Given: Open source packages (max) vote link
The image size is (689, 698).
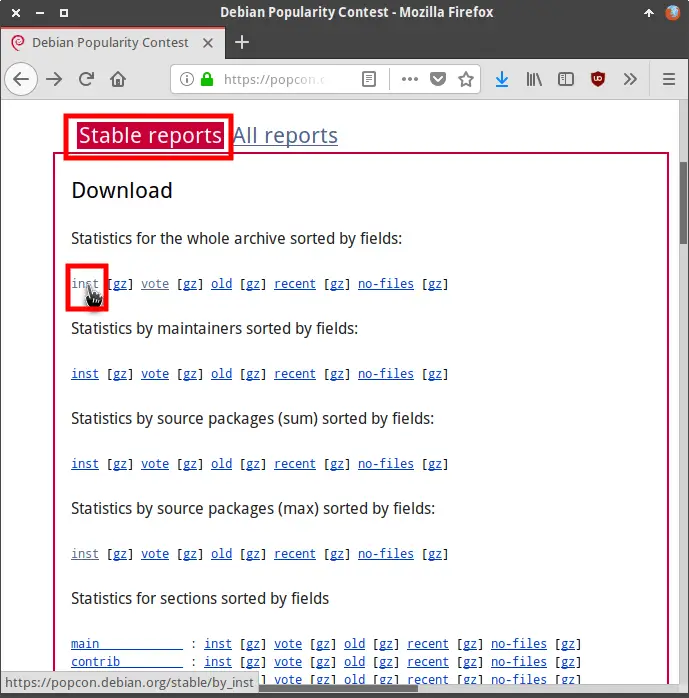Looking at the screenshot, I should [x=155, y=554].
